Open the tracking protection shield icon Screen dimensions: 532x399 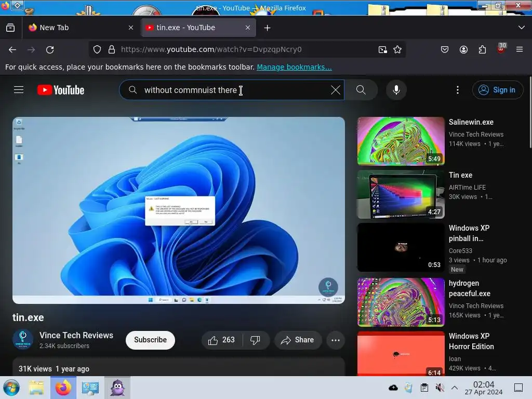(97, 49)
